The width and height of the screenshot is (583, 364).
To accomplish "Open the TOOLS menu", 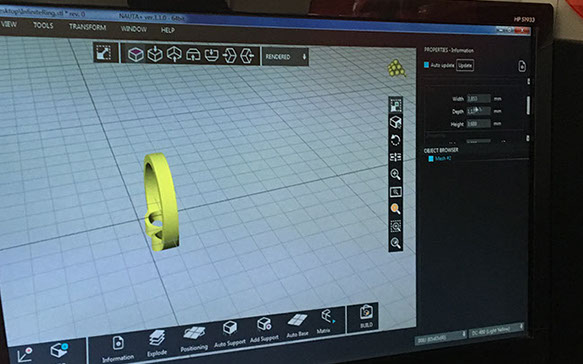I will pyautogui.click(x=43, y=25).
